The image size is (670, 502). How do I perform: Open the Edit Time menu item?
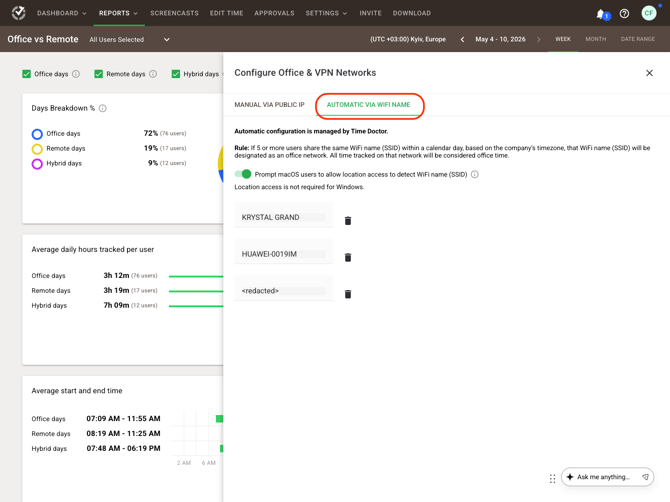(226, 13)
